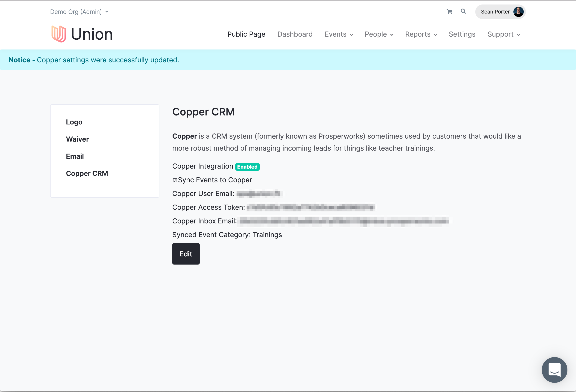Select Copper CRM in the sidebar
Image resolution: width=576 pixels, height=392 pixels.
[87, 174]
